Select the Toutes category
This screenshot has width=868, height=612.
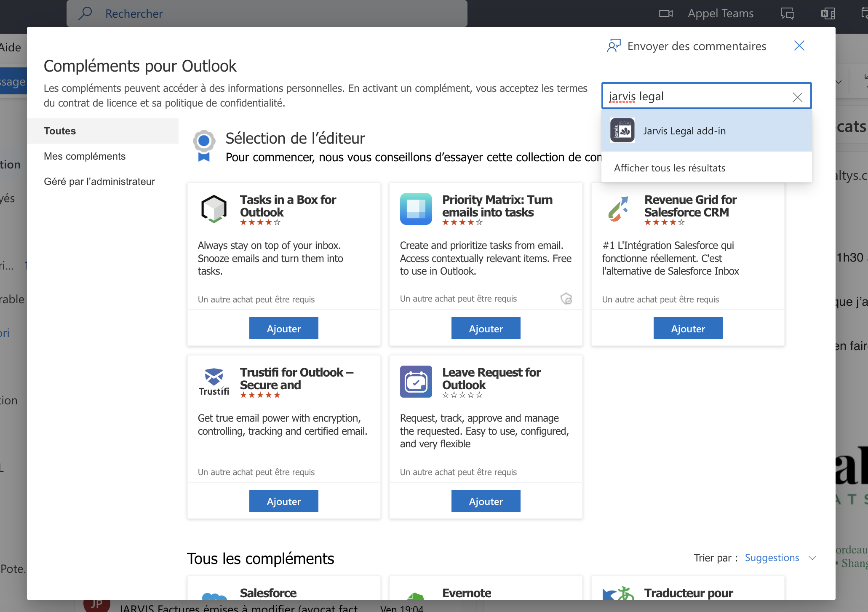(103, 131)
